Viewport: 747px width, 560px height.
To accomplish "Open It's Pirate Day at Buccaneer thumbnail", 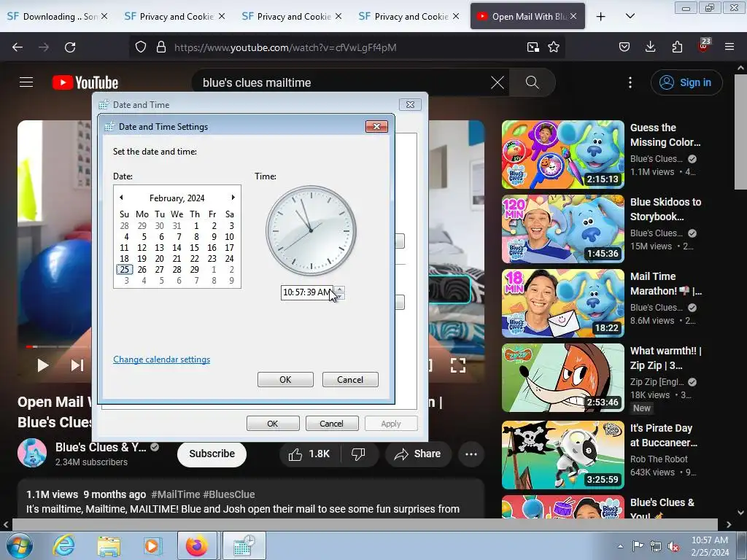I will point(562,455).
